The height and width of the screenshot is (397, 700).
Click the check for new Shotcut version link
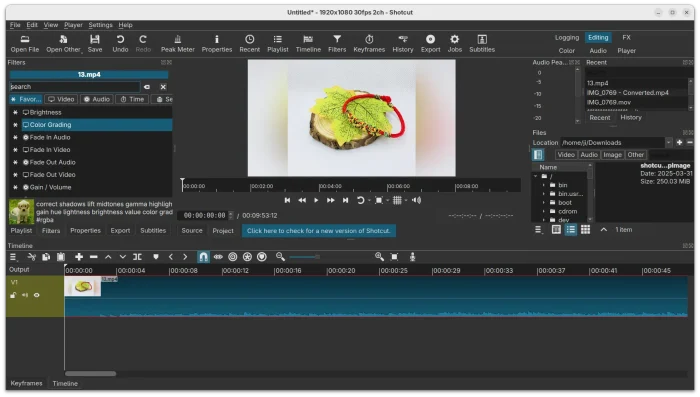[318, 231]
